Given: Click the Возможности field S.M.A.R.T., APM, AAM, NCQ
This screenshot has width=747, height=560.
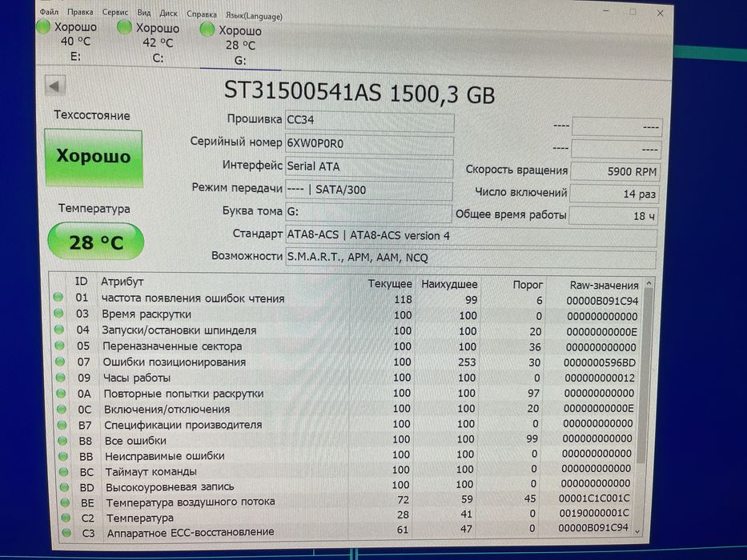Looking at the screenshot, I should pyautogui.click(x=471, y=258).
